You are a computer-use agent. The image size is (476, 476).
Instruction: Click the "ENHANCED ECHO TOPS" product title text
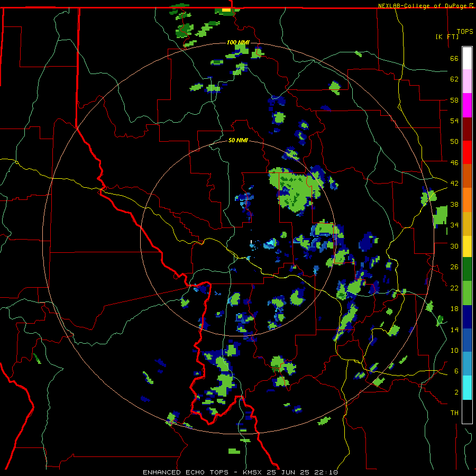pos(186,472)
